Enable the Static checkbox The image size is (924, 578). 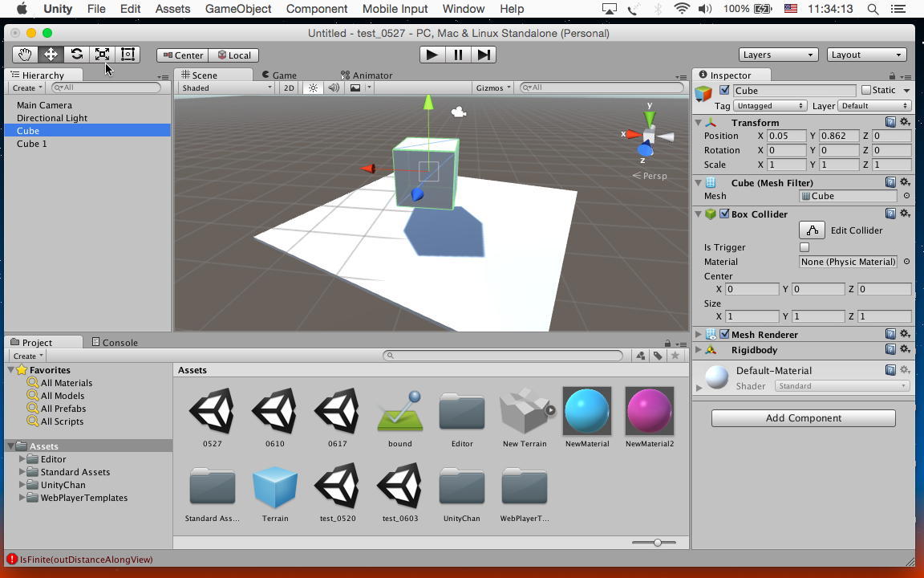coord(865,90)
